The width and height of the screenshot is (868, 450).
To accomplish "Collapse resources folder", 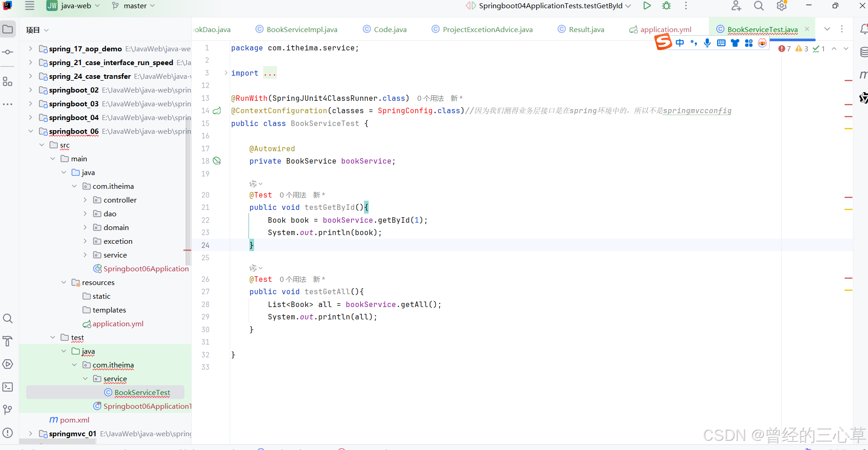I will [63, 282].
